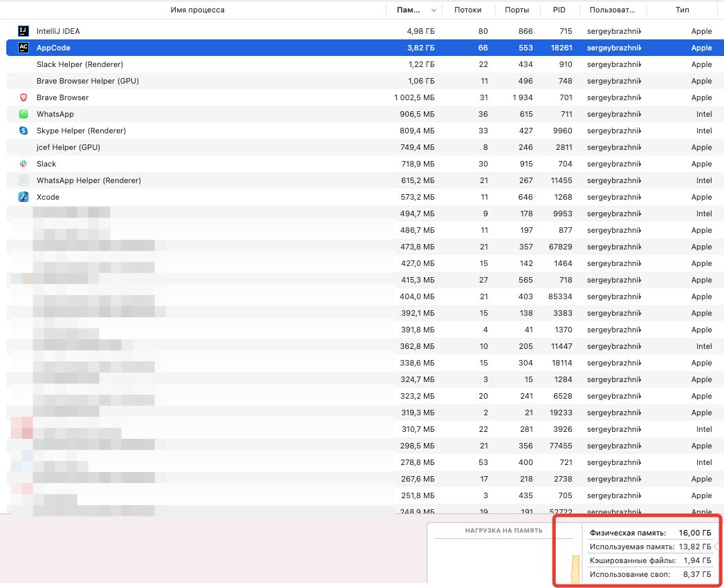
Task: Select the Slack process name
Action: [46, 164]
